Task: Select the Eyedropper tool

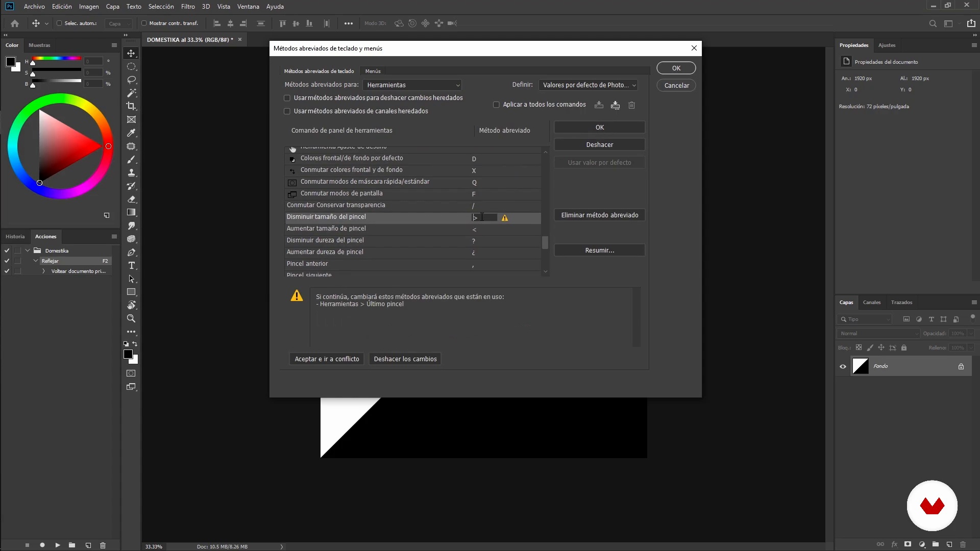Action: point(131,133)
